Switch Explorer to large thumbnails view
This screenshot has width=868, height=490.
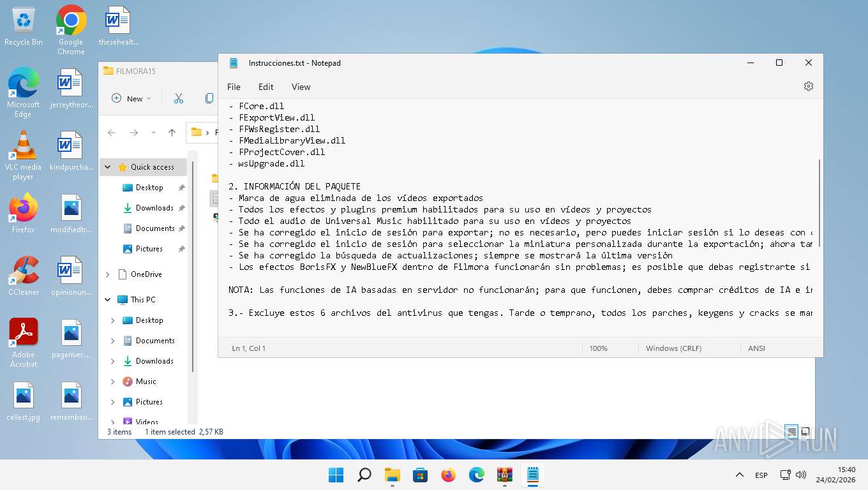tap(805, 432)
